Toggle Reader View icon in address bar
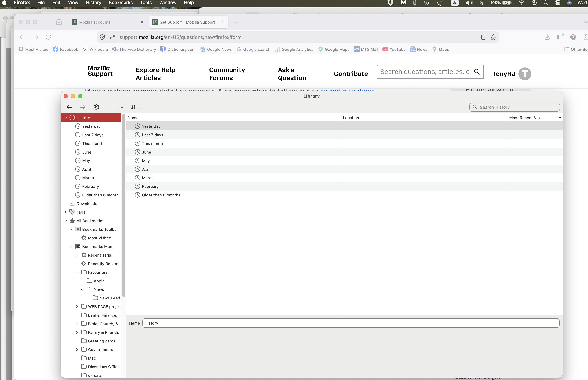Viewport: 588px width, 380px height. click(x=483, y=37)
